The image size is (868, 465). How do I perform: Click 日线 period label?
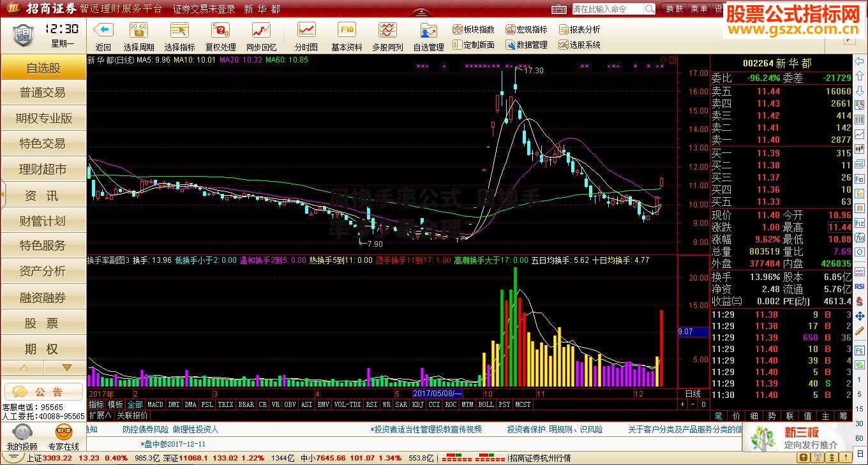click(692, 394)
